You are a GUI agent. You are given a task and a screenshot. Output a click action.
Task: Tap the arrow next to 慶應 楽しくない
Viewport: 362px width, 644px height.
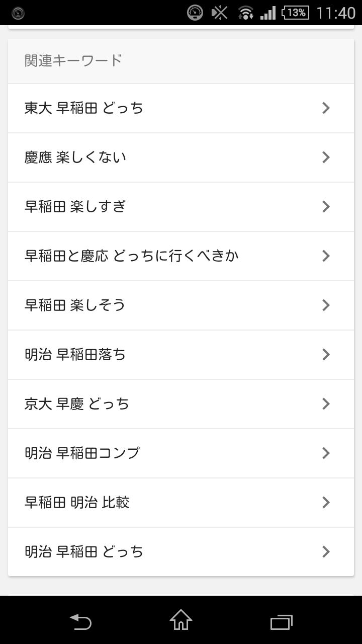pyautogui.click(x=326, y=157)
